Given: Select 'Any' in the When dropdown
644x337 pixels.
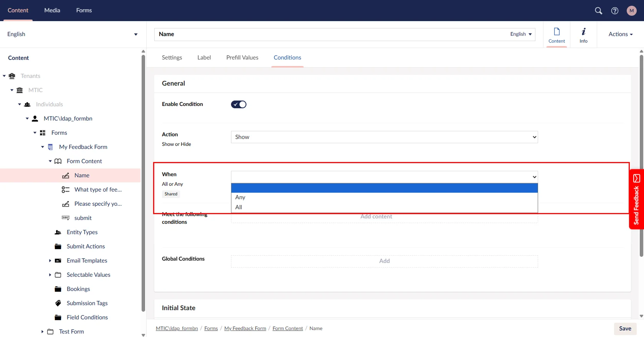Looking at the screenshot, I should [240, 197].
